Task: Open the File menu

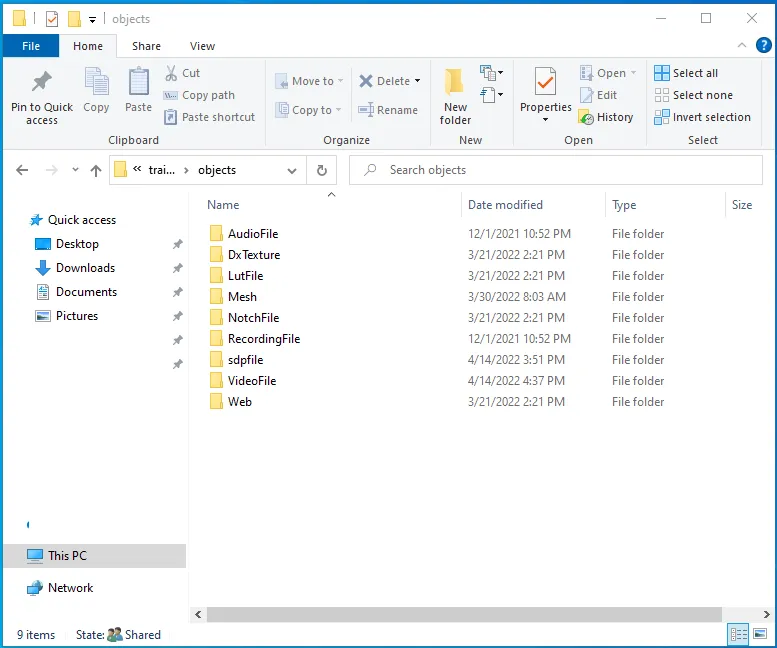Action: [x=30, y=46]
